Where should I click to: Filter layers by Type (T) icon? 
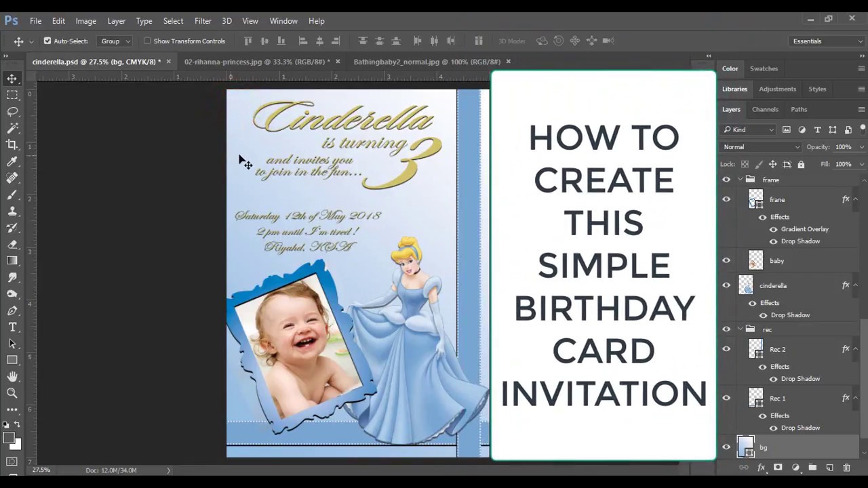click(x=817, y=129)
